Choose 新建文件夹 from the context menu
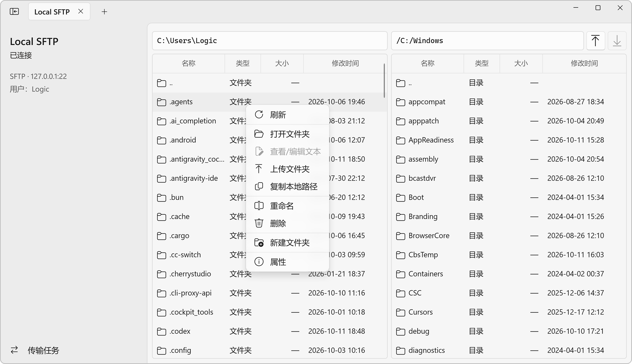This screenshot has width=632, height=364. pos(287,243)
